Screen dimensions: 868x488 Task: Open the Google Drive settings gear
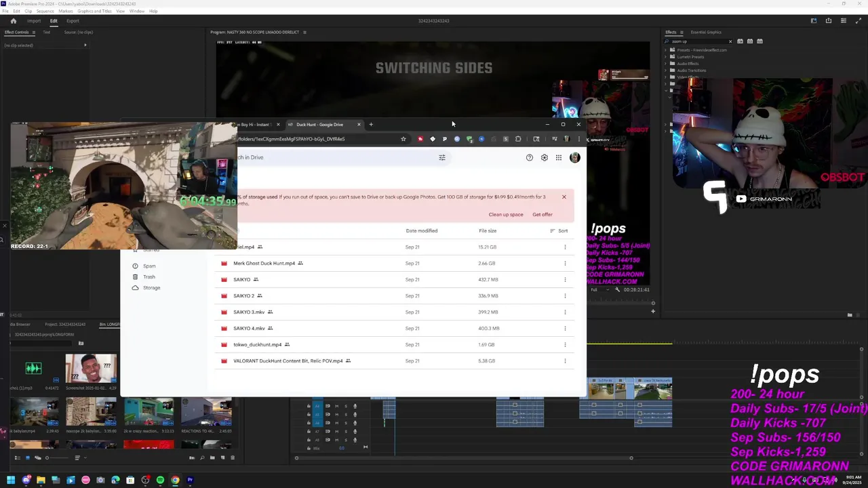pos(544,157)
